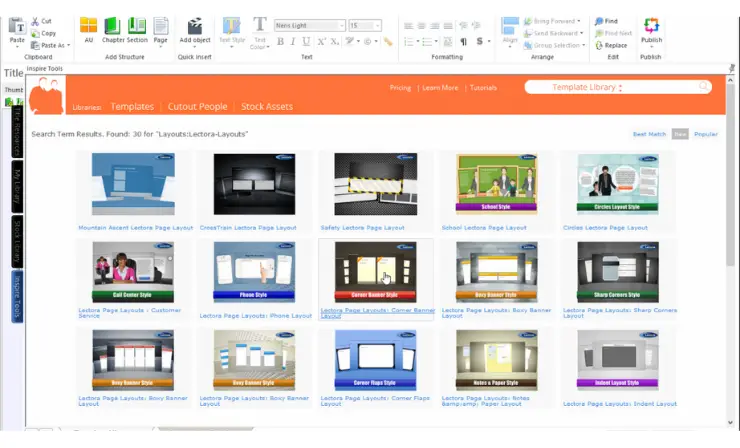Add a new Page
Image resolution: width=740 pixels, height=448 pixels.
160,26
